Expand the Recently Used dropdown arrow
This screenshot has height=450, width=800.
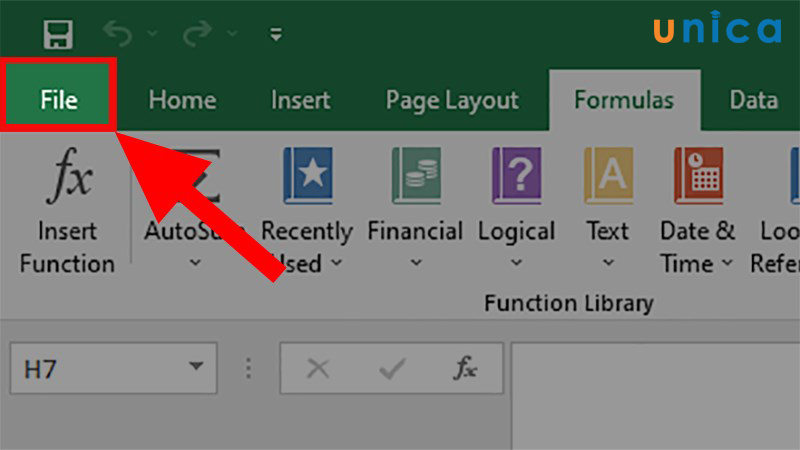tap(336, 263)
